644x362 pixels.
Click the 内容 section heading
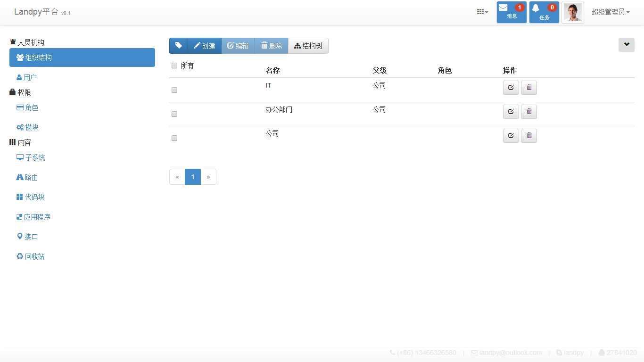coord(20,142)
